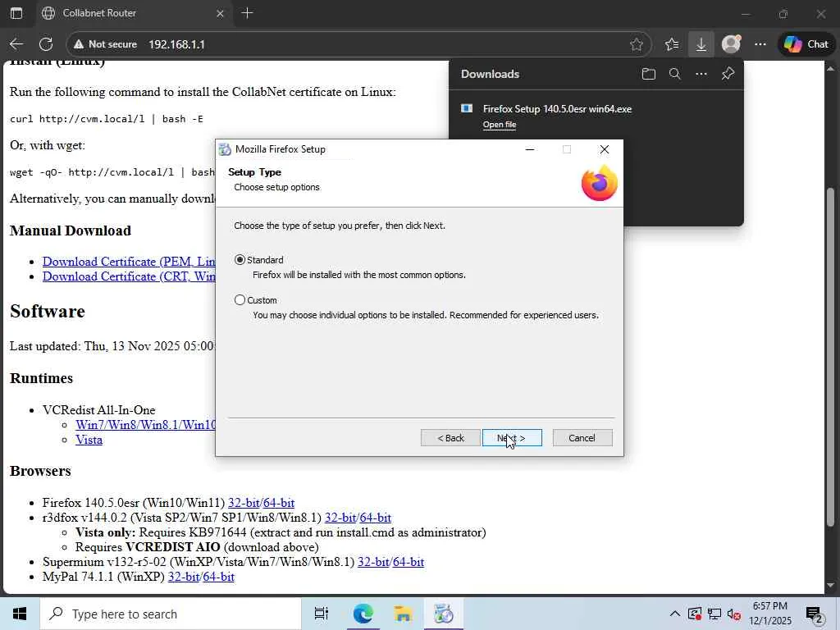
Task: Download Firefox 140.5.0esr 64-bit
Action: (x=279, y=503)
